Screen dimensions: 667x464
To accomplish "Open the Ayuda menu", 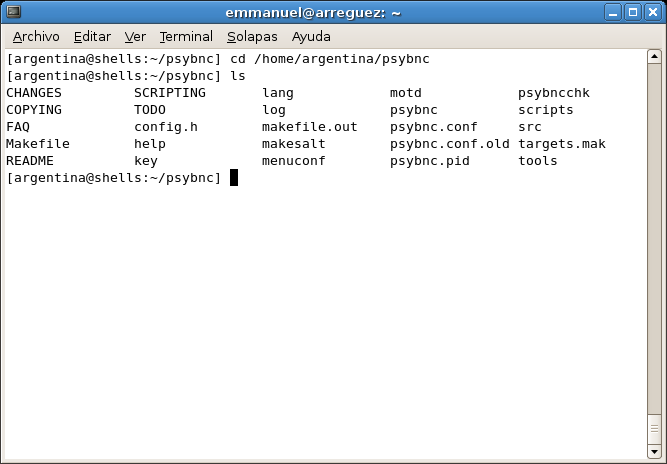I will point(311,37).
